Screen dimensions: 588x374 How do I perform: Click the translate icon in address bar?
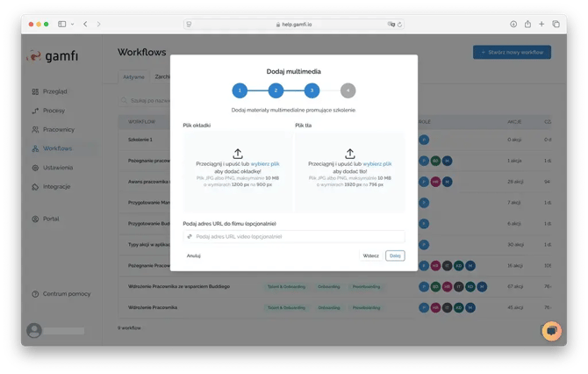pyautogui.click(x=391, y=25)
